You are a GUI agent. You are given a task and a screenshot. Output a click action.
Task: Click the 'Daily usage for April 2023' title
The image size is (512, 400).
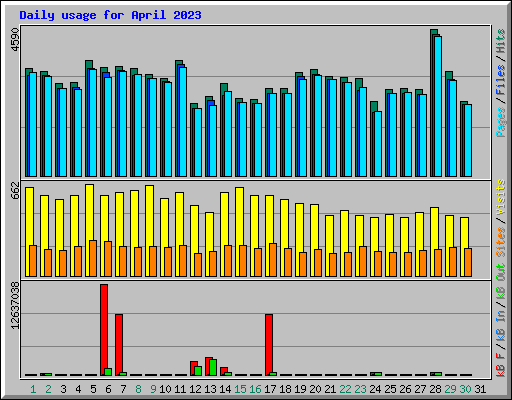[110, 15]
